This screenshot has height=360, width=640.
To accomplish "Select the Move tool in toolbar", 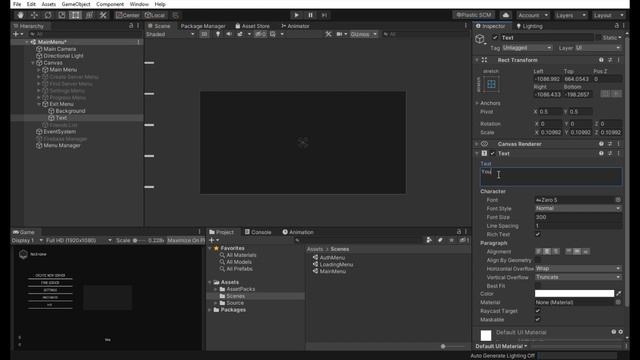I will point(34,15).
